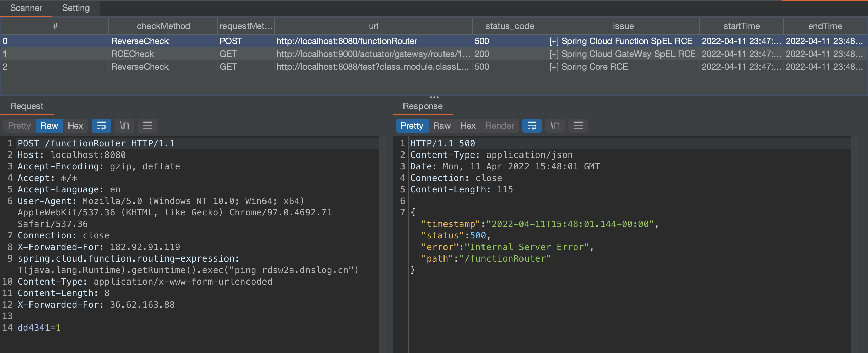Click the localhost:9000 actuator gateway URL cell
Screen dimensions: 868x353
pyautogui.click(x=373, y=54)
